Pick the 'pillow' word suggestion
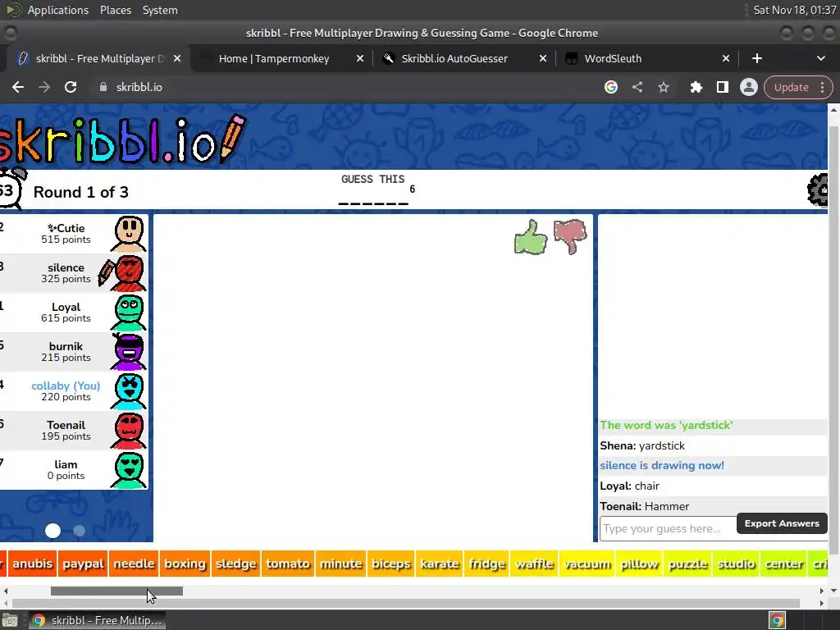The image size is (840, 630). click(x=639, y=564)
